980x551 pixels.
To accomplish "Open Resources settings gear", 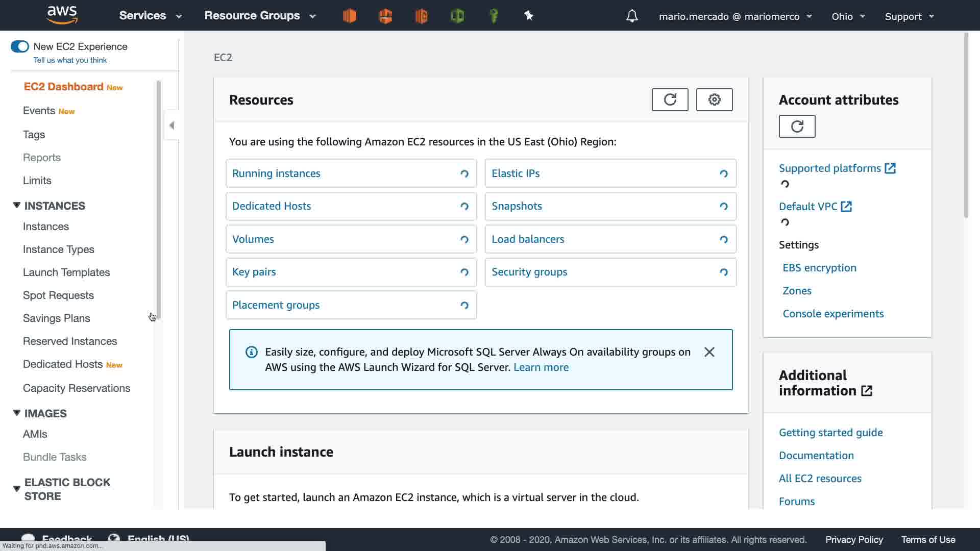I will (x=714, y=99).
